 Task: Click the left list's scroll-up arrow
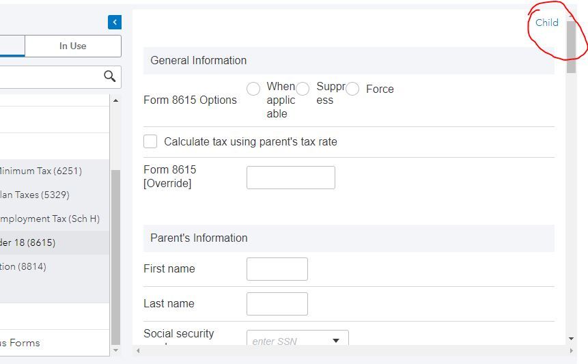point(115,101)
